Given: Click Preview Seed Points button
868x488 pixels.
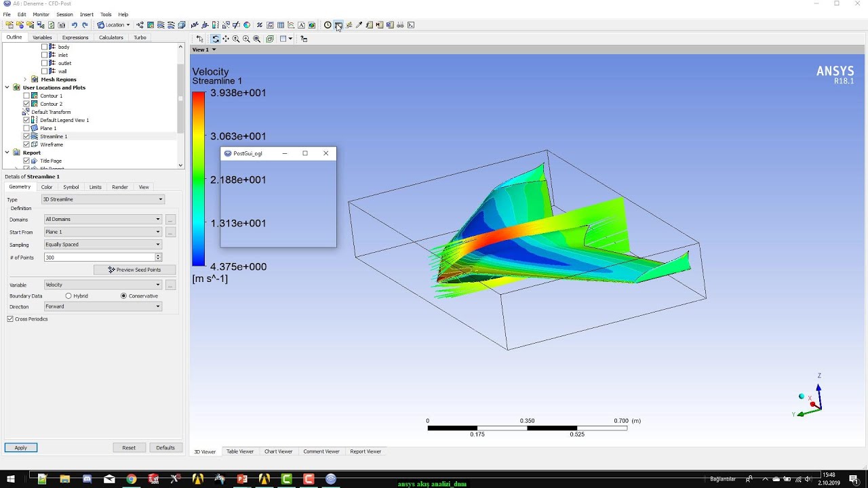Looking at the screenshot, I should (x=135, y=270).
